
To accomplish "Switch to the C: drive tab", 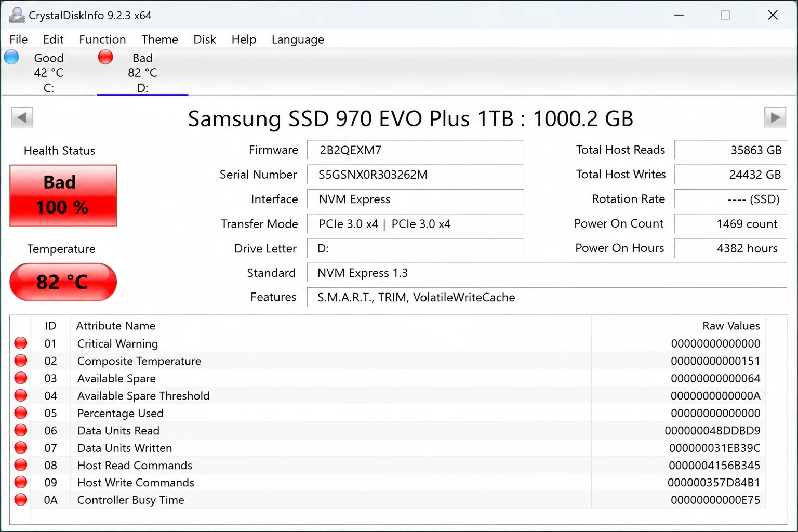I will coord(49,72).
